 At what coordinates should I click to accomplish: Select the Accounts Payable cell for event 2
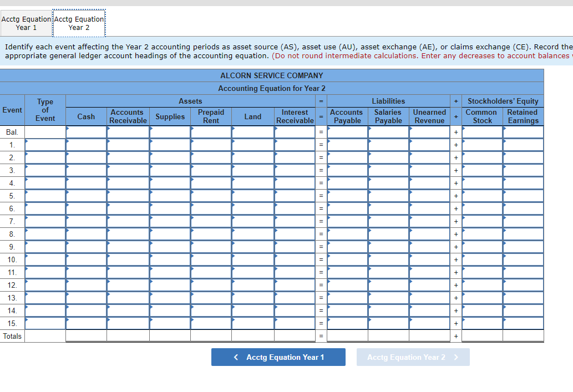(347, 157)
